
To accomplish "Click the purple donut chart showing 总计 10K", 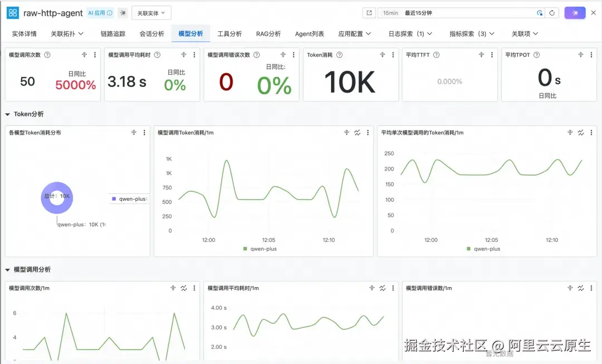I will [57, 198].
